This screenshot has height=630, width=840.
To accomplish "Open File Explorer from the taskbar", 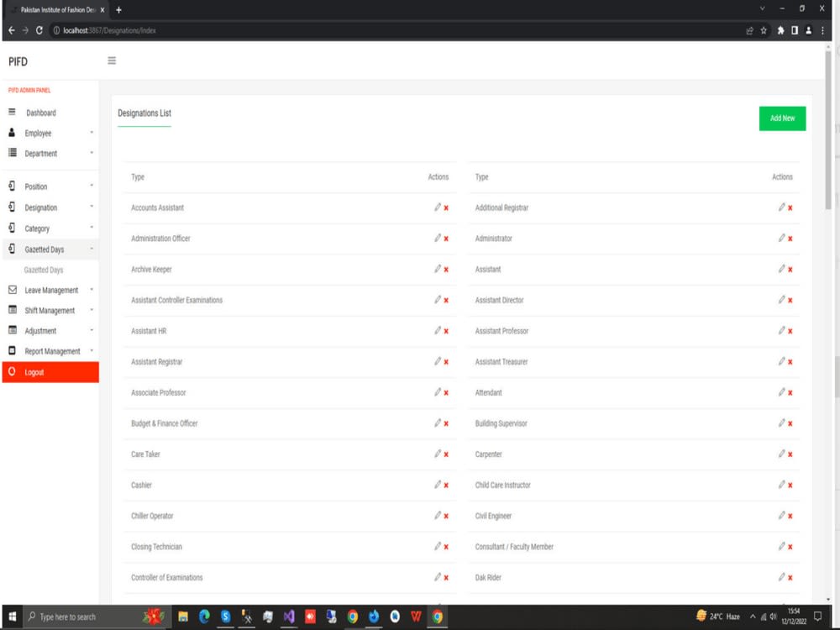I will pos(183,617).
